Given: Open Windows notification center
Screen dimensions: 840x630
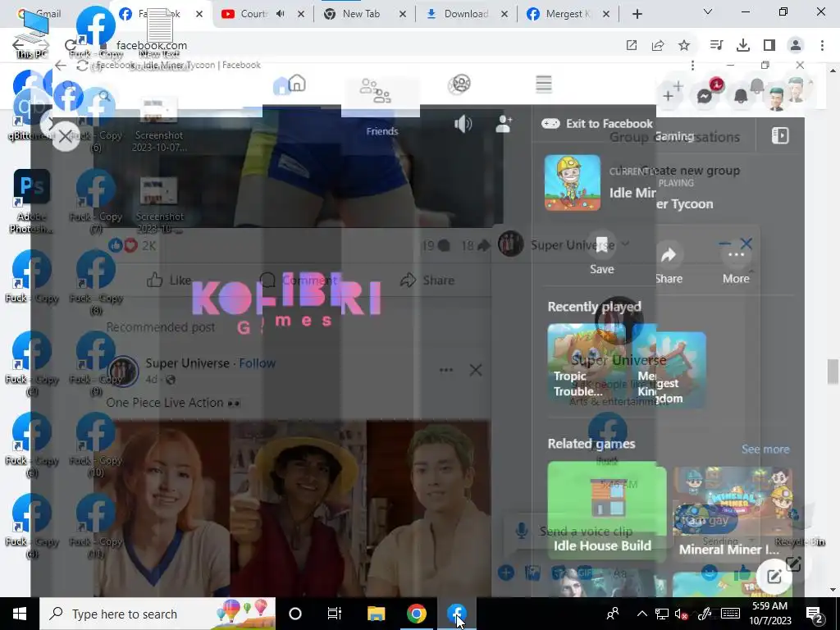Looking at the screenshot, I should [x=814, y=614].
